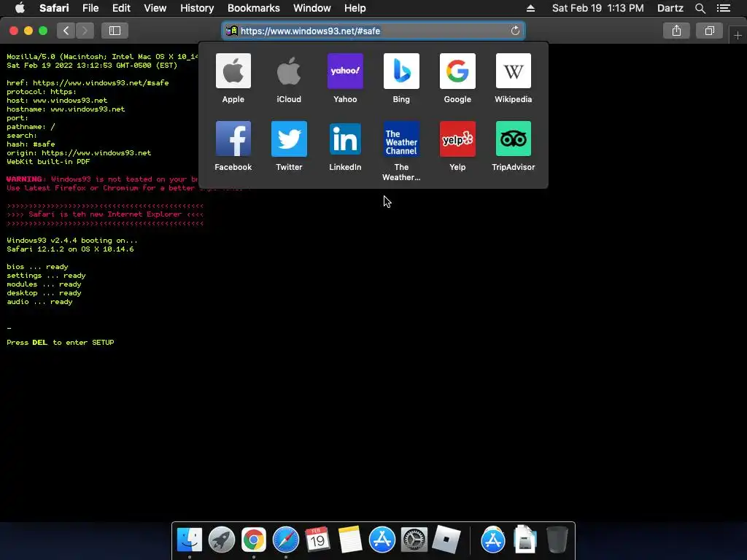The image size is (747, 560).
Task: Open the File menu
Action: click(90, 8)
